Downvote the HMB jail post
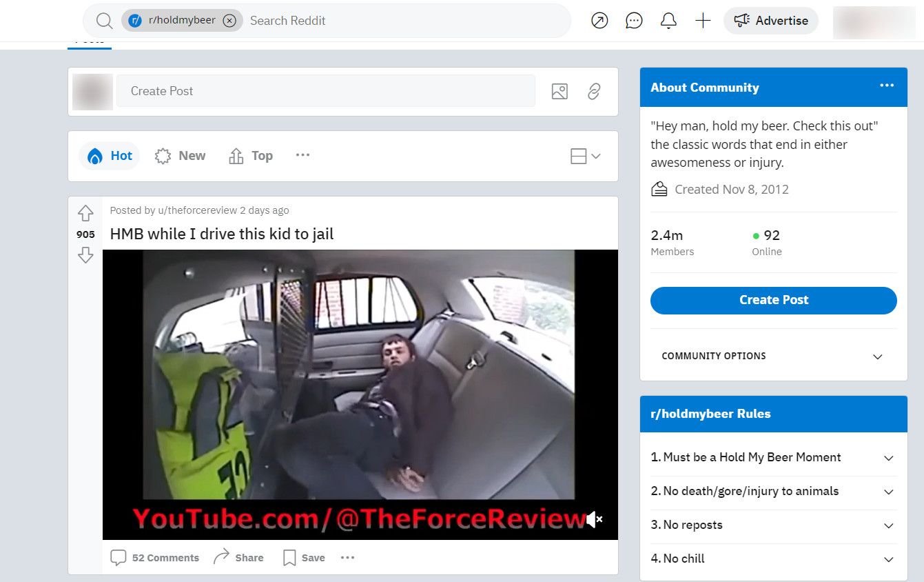Image resolution: width=924 pixels, height=582 pixels. tap(85, 256)
